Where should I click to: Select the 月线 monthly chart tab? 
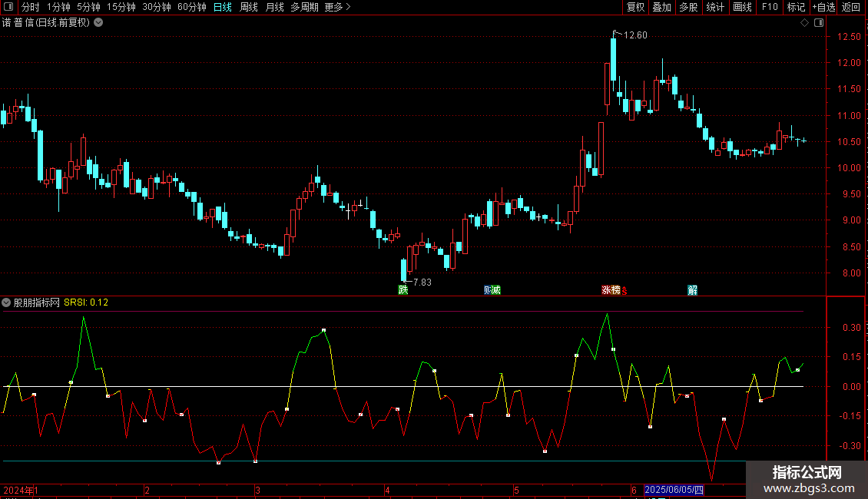[274, 7]
